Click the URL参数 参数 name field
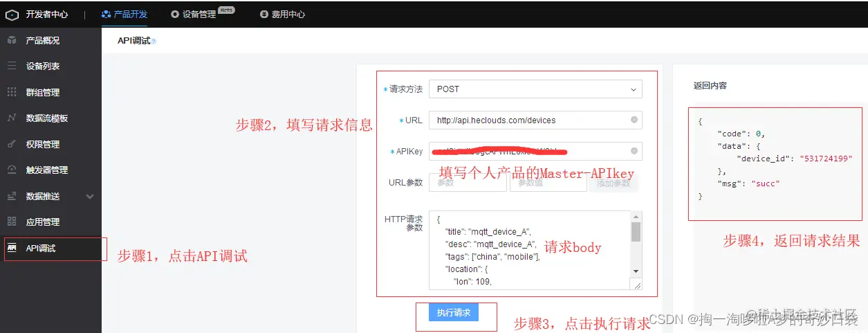This screenshot has width=868, height=333. click(468, 183)
